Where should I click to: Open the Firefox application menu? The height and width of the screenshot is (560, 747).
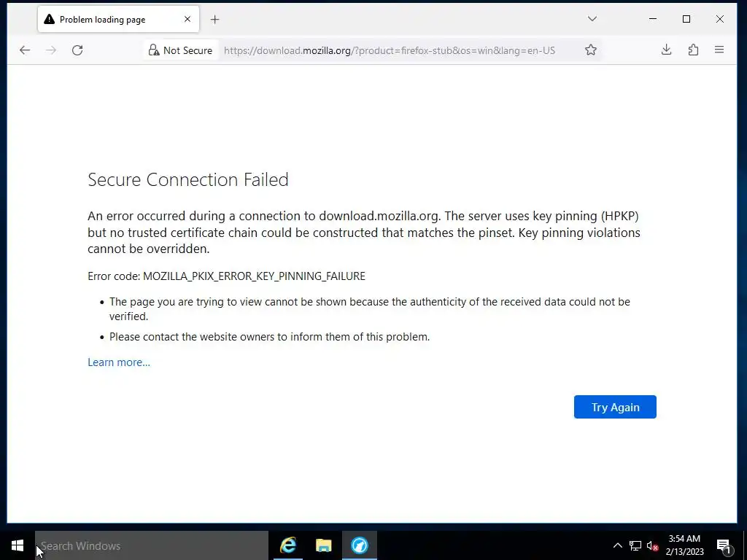pos(719,50)
